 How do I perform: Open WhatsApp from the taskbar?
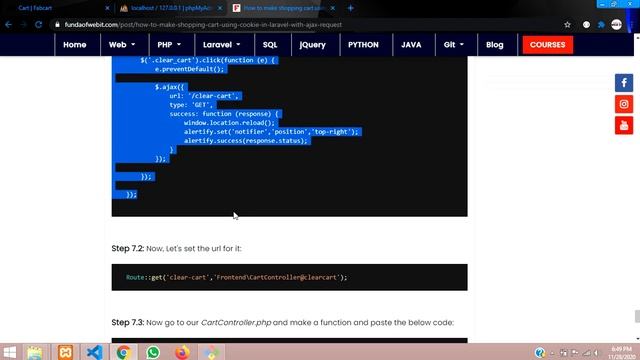[153, 352]
